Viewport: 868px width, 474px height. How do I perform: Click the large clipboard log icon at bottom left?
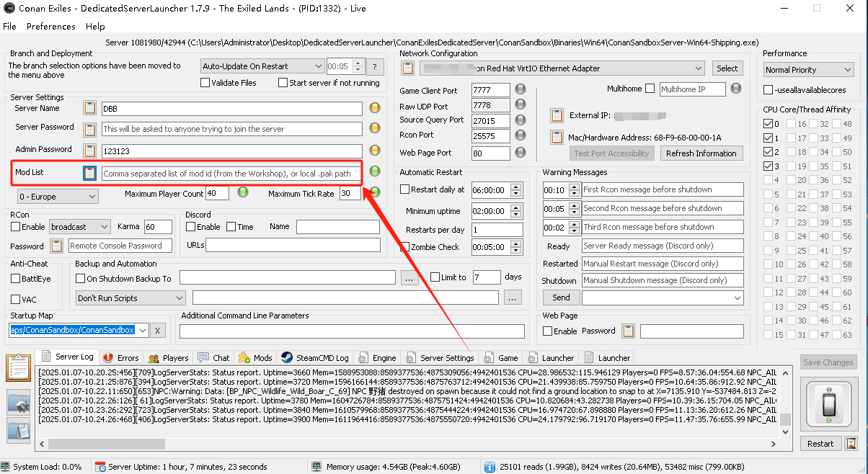tap(17, 368)
